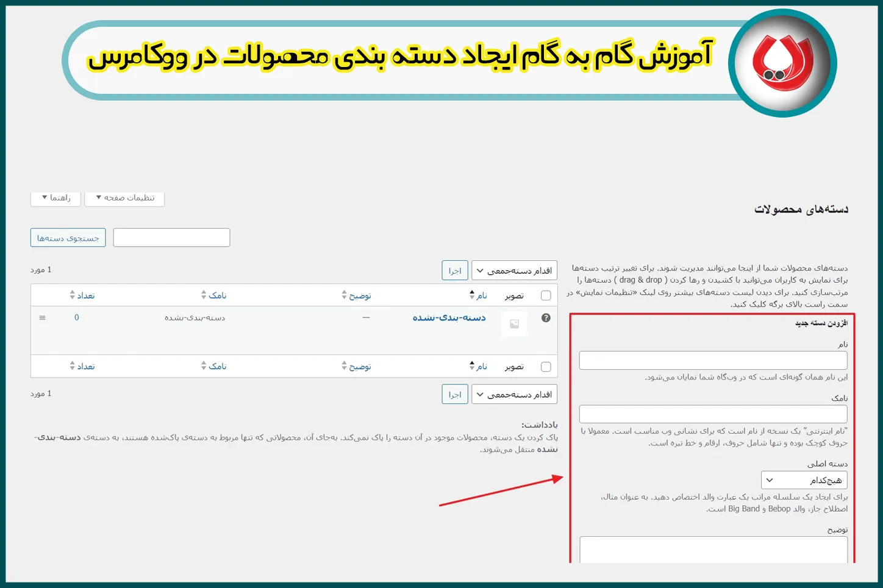Toggle select-all checkbox in table header

pos(546,296)
